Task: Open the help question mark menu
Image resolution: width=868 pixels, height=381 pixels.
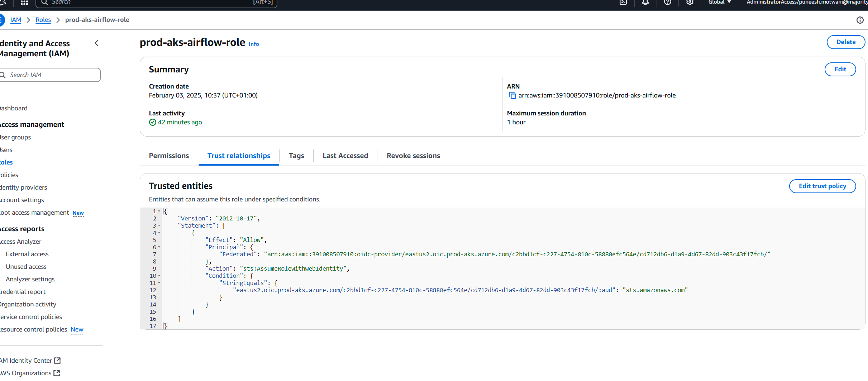Action: [x=667, y=3]
